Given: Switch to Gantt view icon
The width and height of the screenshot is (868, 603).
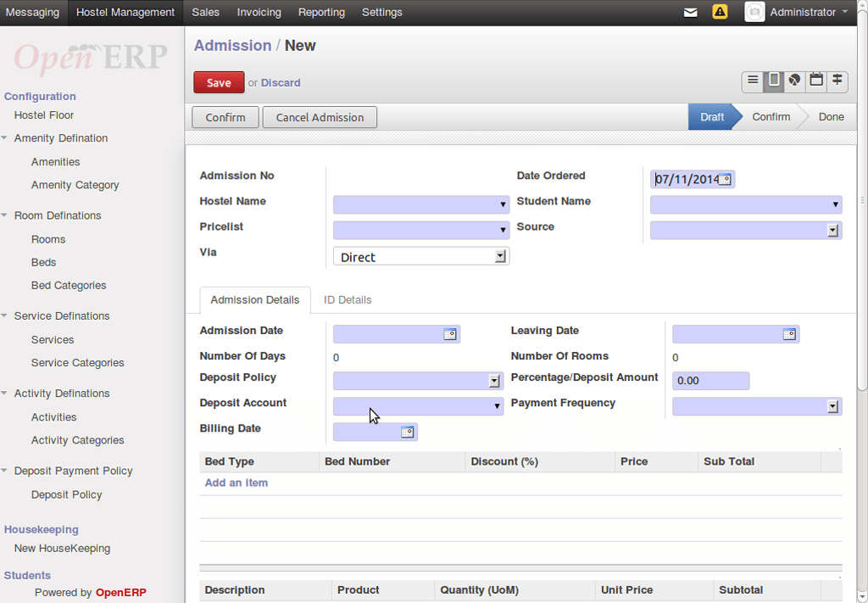Looking at the screenshot, I should pos(837,81).
